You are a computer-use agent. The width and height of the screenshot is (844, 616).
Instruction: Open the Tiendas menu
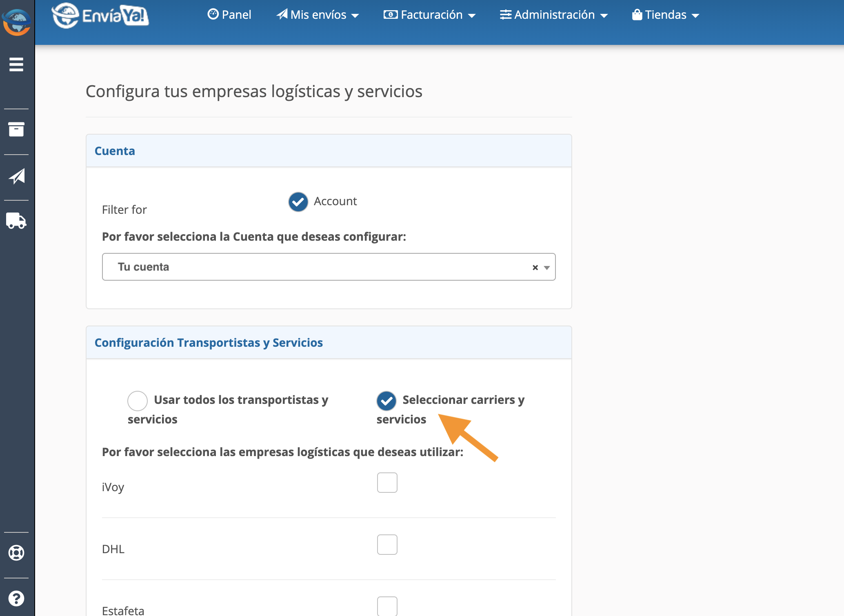point(666,15)
